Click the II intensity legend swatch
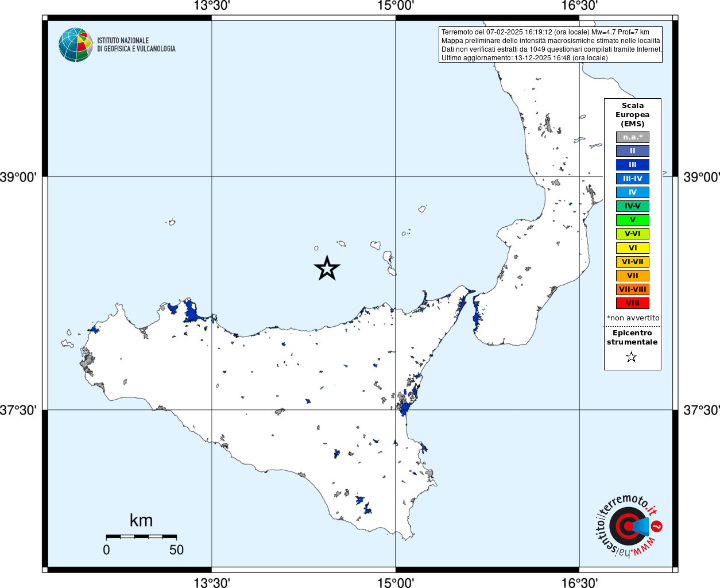 pyautogui.click(x=633, y=151)
